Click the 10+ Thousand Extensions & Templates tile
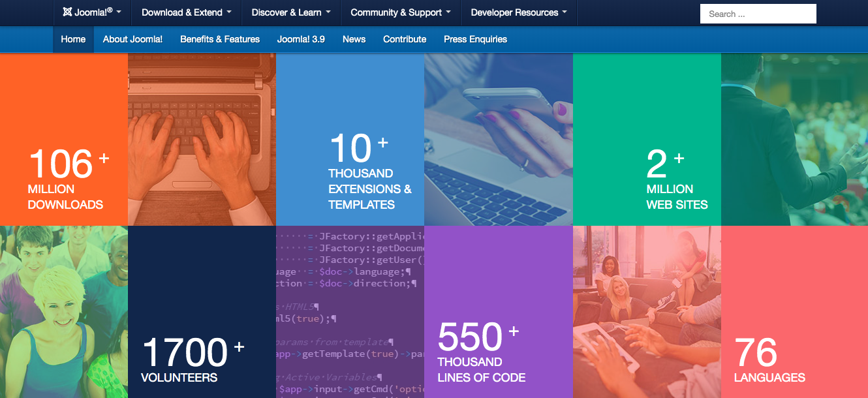 tap(350, 140)
